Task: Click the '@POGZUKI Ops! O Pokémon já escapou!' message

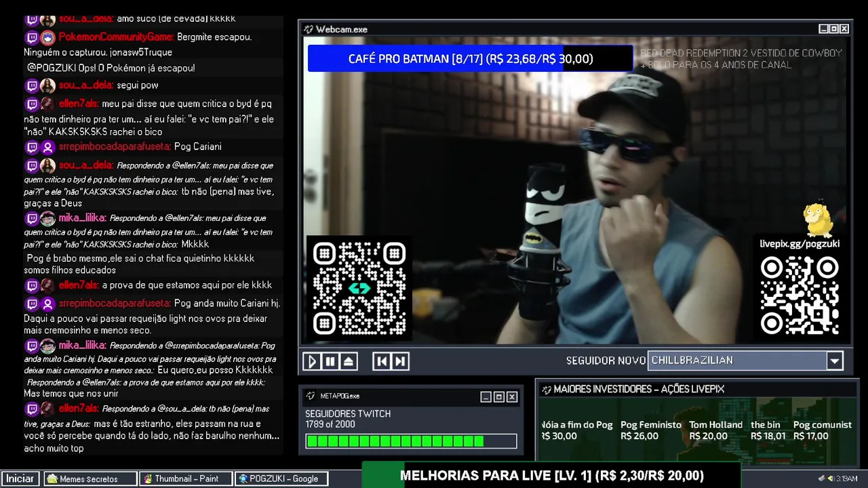Action: click(111, 68)
